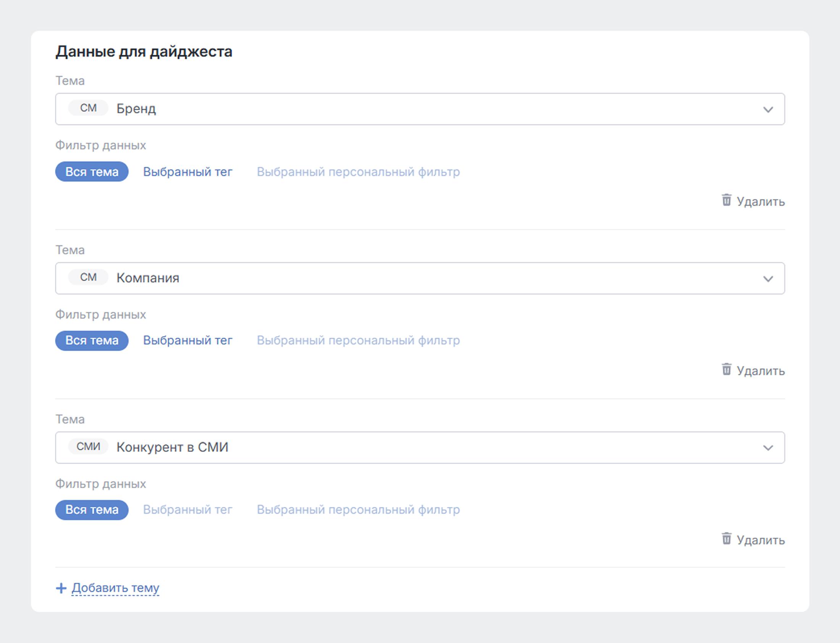
Task: Click Удалить text for Конкурент в СМИ theme
Action: click(761, 540)
